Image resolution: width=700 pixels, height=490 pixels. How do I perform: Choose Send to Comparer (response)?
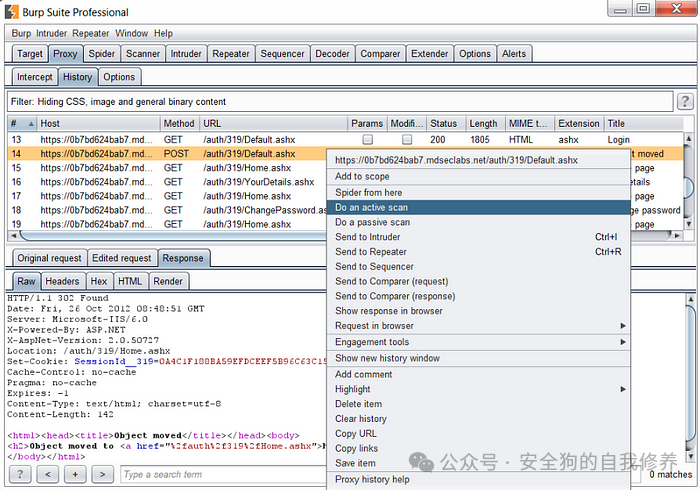(478, 296)
